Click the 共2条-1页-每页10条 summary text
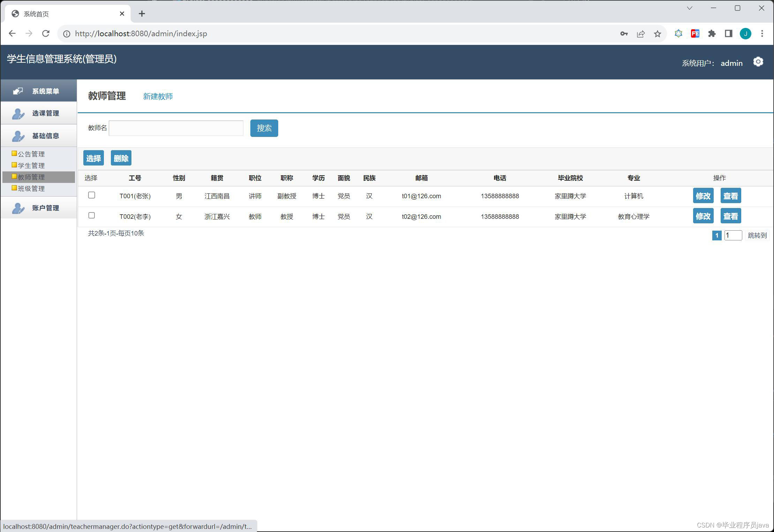 [x=116, y=233]
